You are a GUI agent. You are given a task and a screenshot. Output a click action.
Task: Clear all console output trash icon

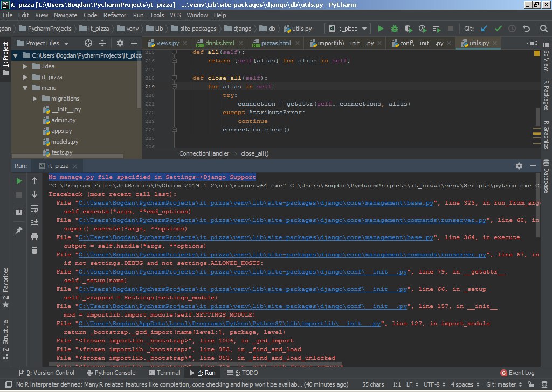click(34, 250)
